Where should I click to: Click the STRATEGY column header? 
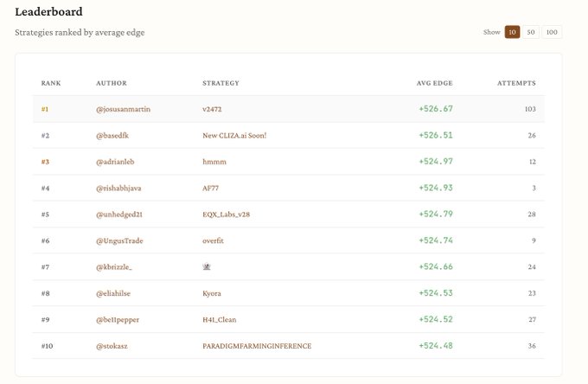click(220, 83)
